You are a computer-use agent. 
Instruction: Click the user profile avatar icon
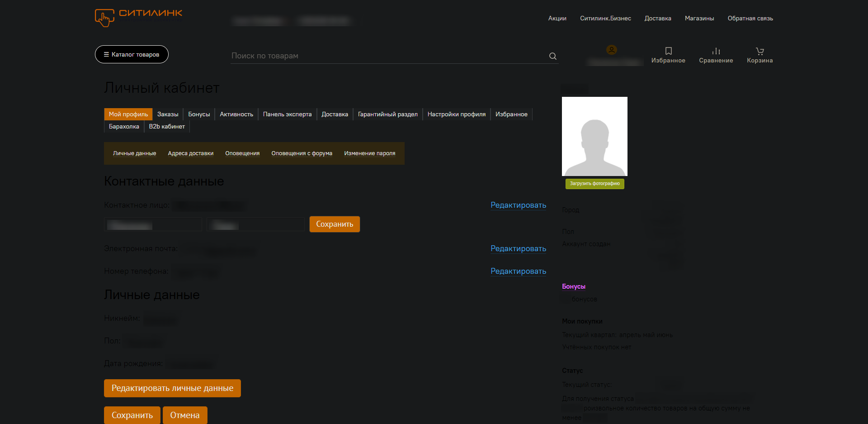[613, 50]
